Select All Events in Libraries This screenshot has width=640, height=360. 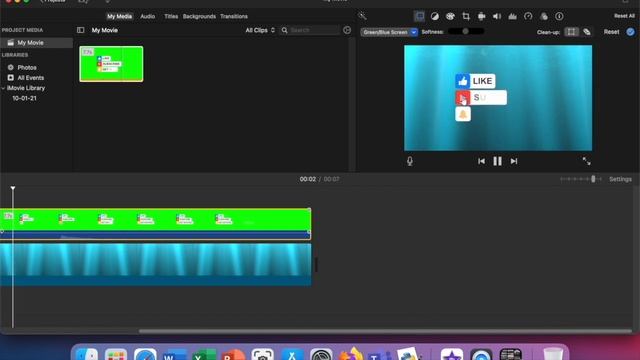click(31, 78)
